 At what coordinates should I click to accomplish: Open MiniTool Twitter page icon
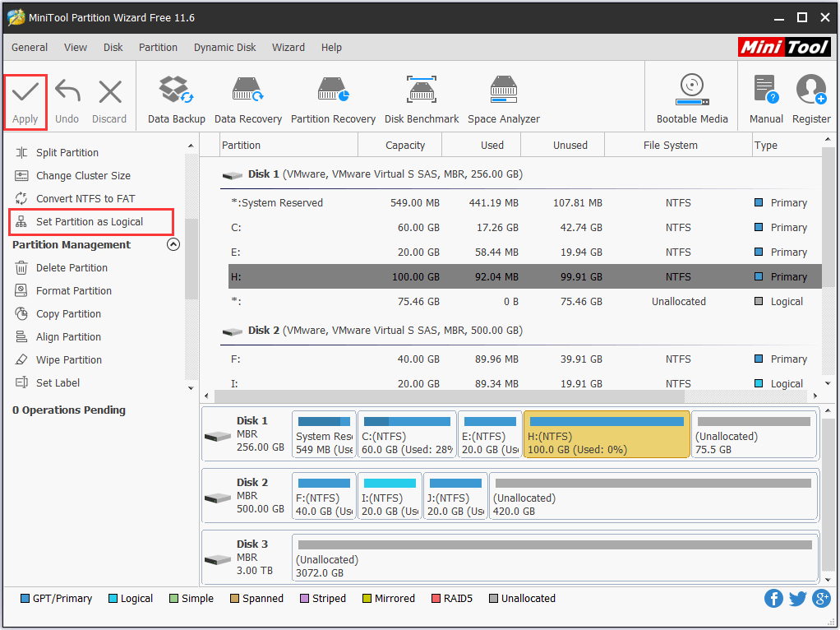click(798, 599)
